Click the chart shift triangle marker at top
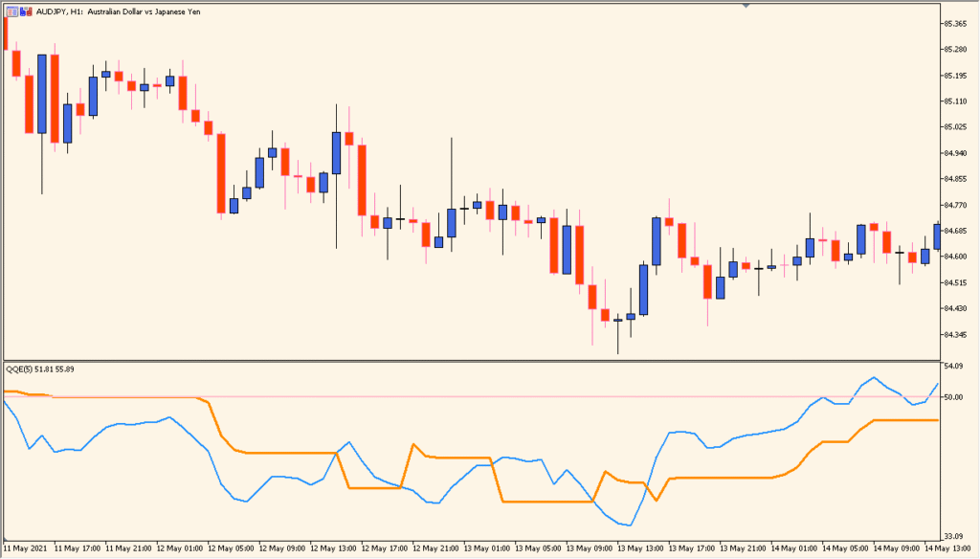Image resolution: width=980 pixels, height=559 pixels. click(x=745, y=6)
